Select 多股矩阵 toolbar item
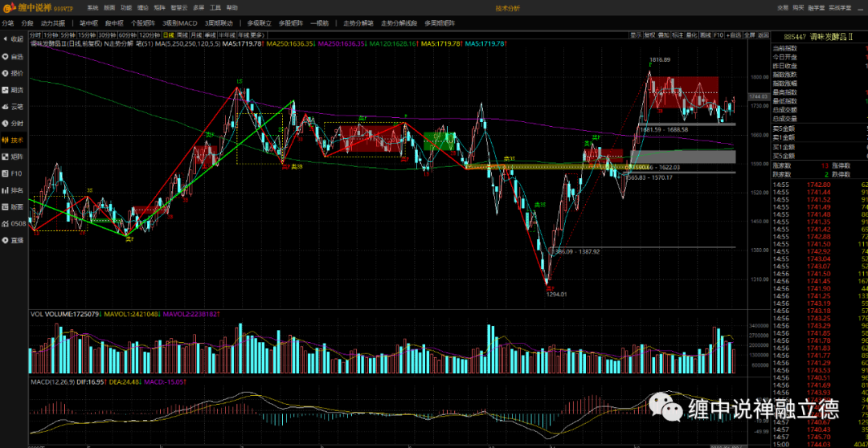The image size is (868, 448). [x=291, y=23]
